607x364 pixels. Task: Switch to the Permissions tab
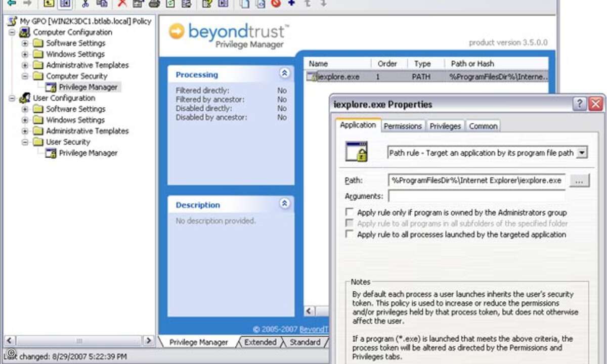(403, 126)
